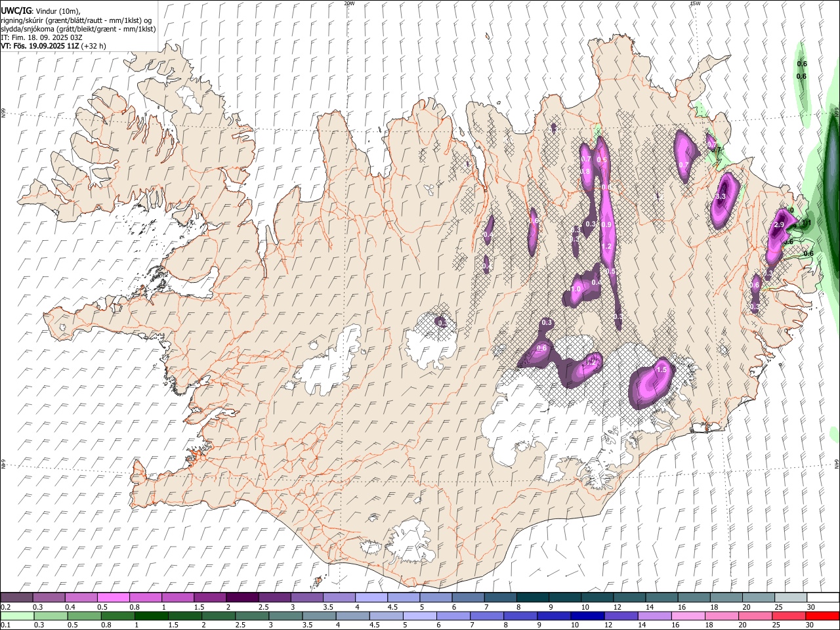Pick the darkest purple 2 swatch in the snow scale
The width and height of the screenshot is (840, 630).
pos(242,598)
